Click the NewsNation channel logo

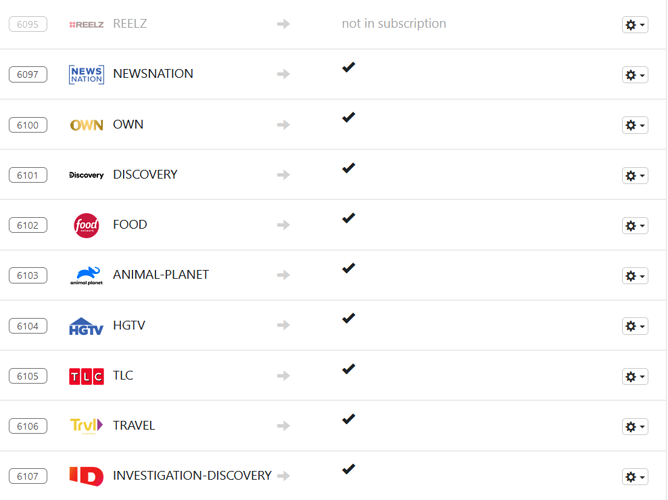(86, 74)
